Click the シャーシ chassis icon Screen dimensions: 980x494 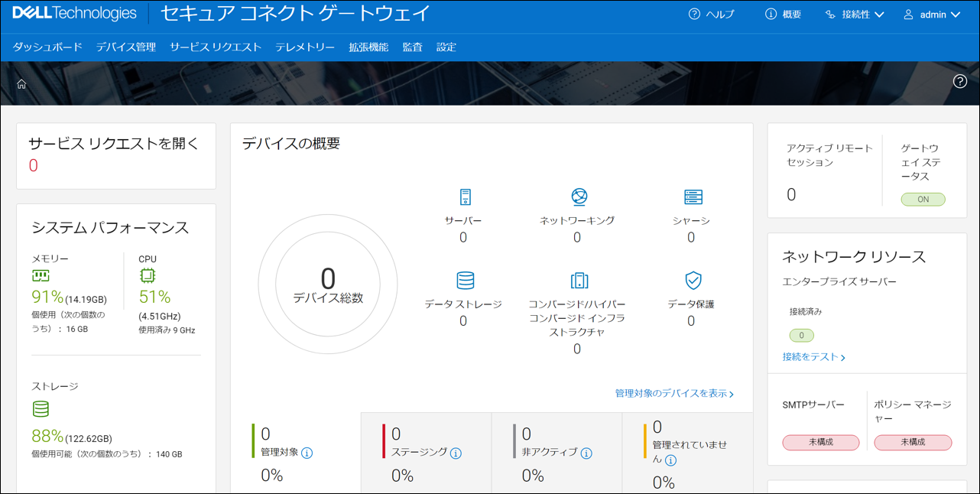[693, 197]
